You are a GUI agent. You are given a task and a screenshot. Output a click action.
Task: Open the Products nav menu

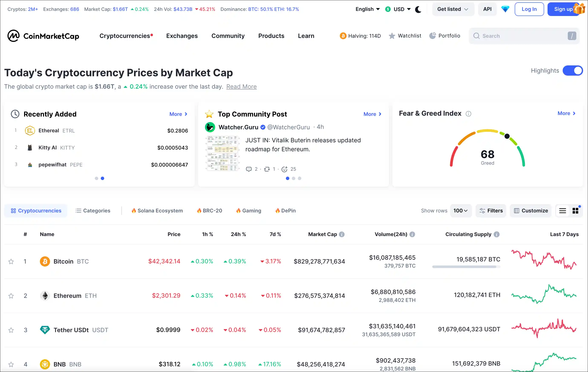coord(271,36)
